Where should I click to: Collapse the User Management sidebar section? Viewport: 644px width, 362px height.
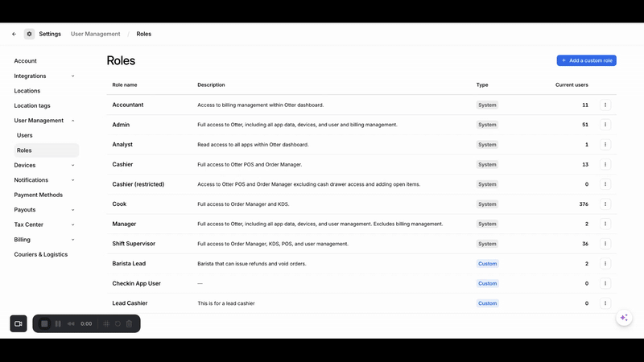pyautogui.click(x=72, y=121)
